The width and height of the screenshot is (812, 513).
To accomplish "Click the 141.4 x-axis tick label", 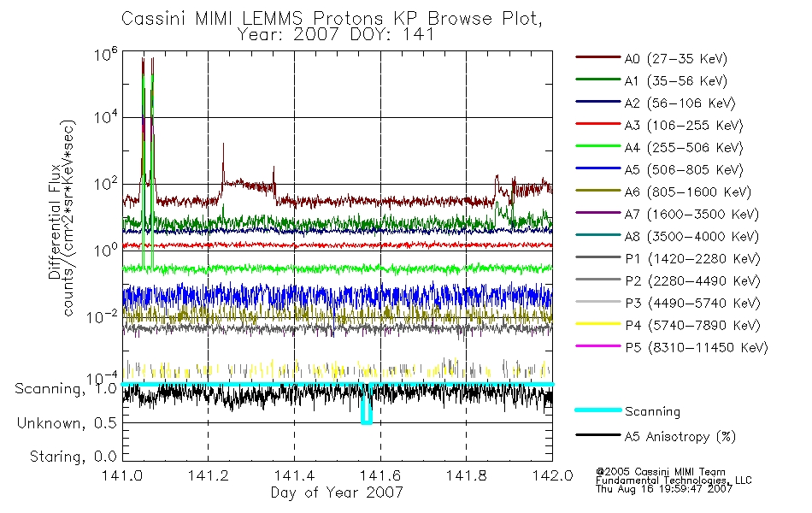I will 294,475.
